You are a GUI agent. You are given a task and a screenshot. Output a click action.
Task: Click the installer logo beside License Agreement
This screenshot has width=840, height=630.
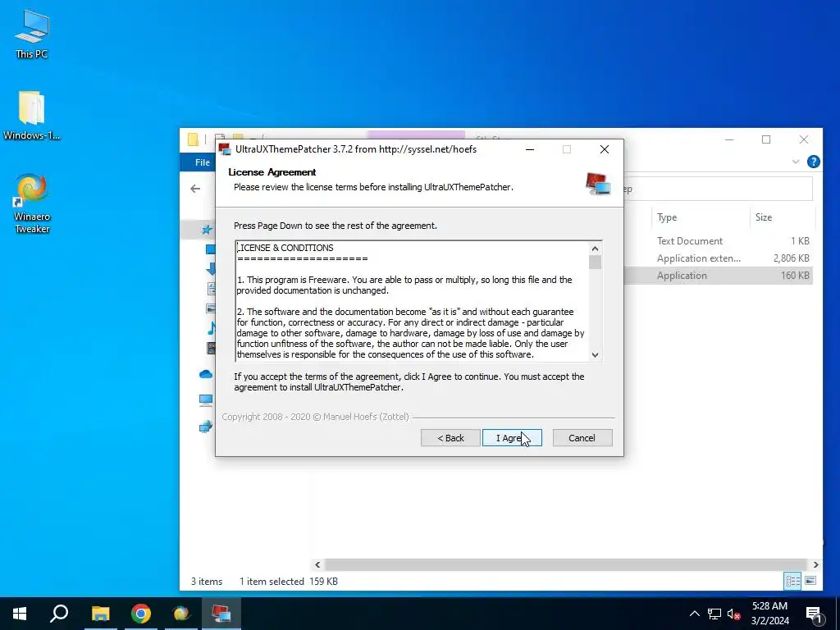coord(598,184)
